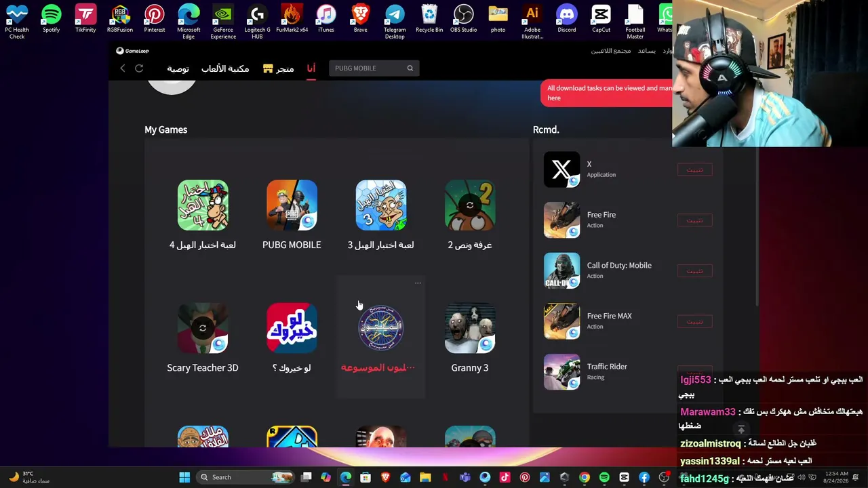Open مجتمع اللاعبين players community link

pyautogui.click(x=611, y=51)
